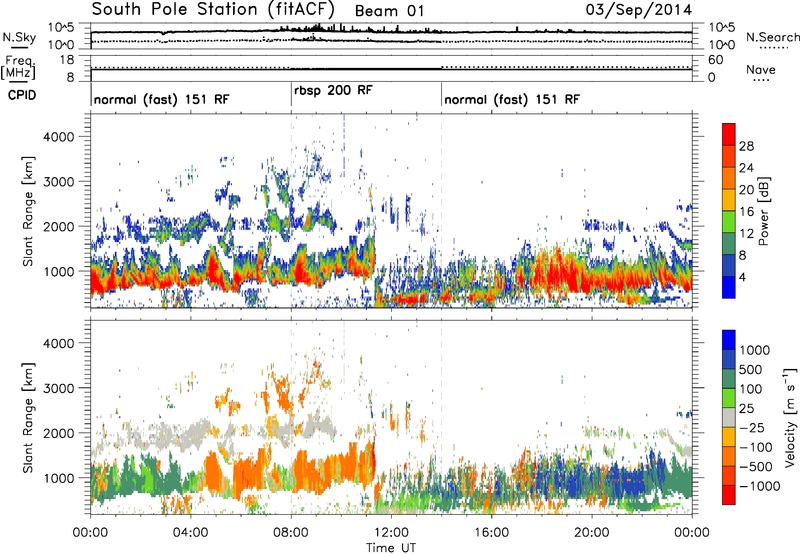Click the '12:00' time tick label
800x554 pixels.
391,533
